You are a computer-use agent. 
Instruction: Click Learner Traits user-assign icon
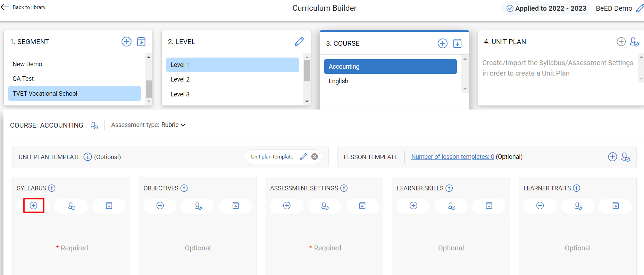pos(578,206)
